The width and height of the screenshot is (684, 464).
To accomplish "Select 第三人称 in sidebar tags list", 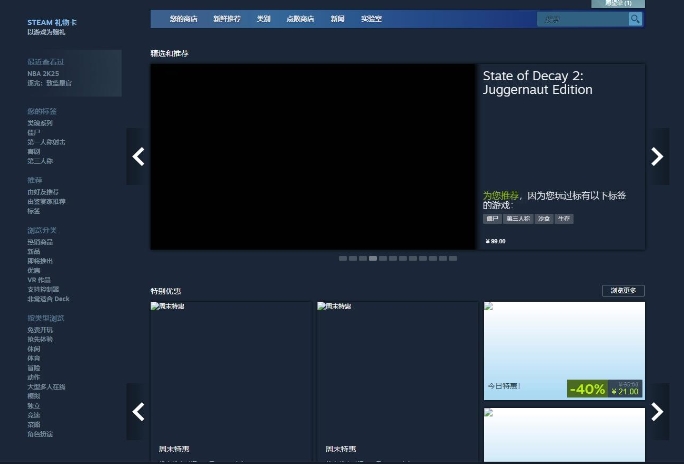I will (40, 161).
